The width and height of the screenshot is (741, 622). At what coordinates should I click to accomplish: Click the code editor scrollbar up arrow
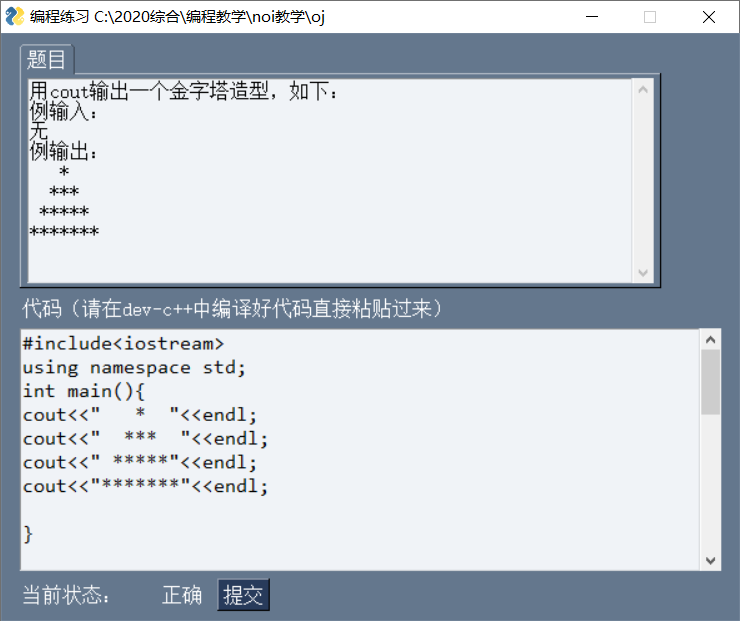710,340
